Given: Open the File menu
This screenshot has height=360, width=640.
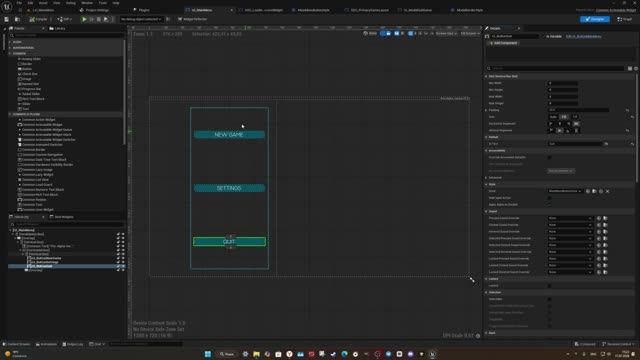Looking at the screenshot, I should coord(19,3).
